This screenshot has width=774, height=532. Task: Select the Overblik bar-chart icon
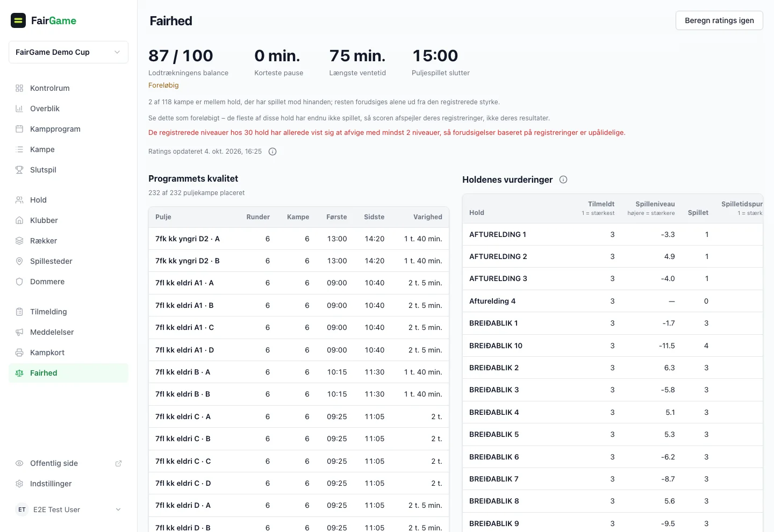pos(19,109)
